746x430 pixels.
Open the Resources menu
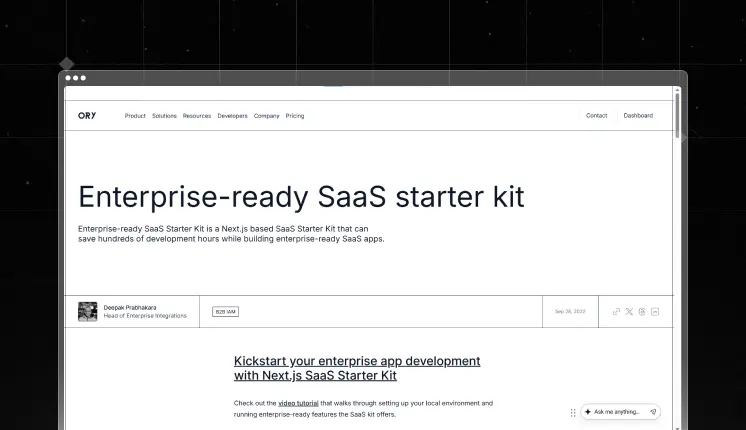point(196,116)
